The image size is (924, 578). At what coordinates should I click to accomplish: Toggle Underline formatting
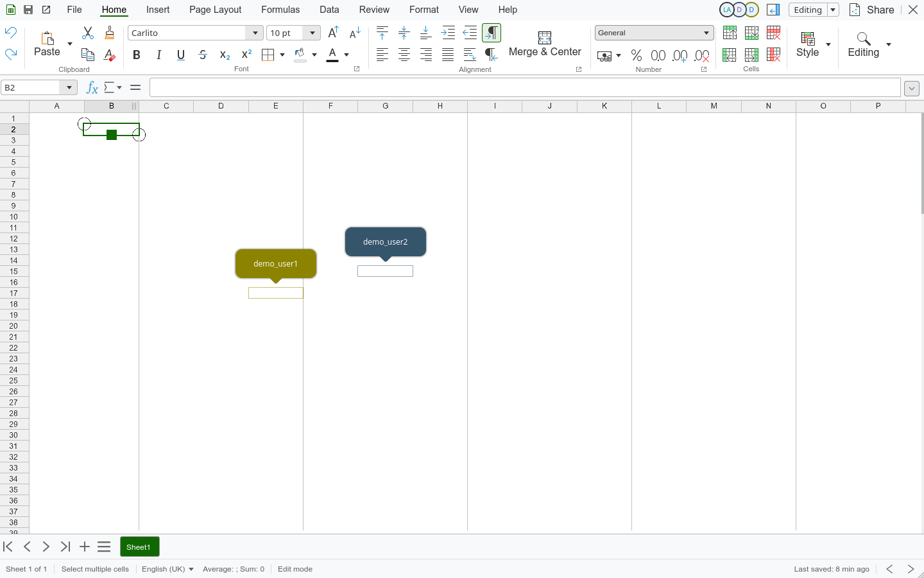tap(181, 55)
